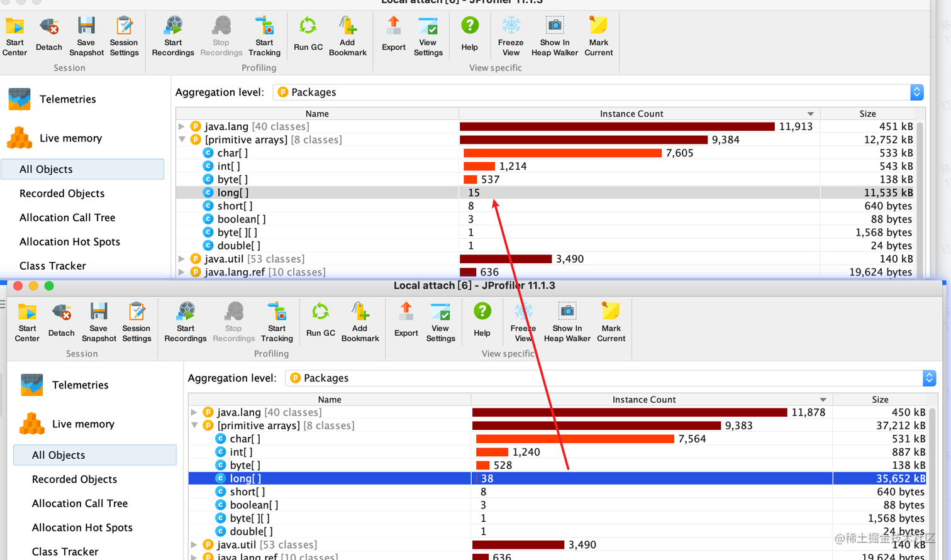Open Session Settings in back window
Screen dimensions: 951x560
pyautogui.click(x=124, y=35)
